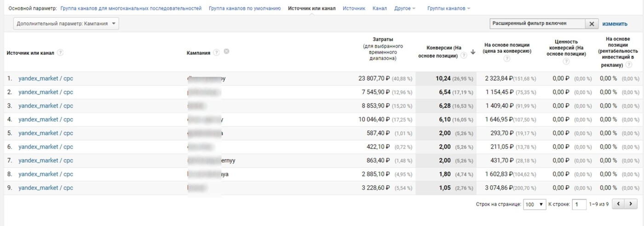The image size is (644, 226).
Task: Open yandex_market / cpc link in row 4
Action: [46, 119]
